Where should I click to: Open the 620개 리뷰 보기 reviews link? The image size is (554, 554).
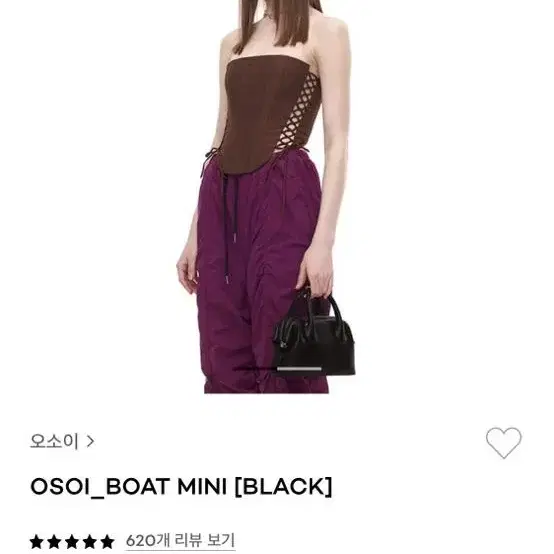point(180,541)
